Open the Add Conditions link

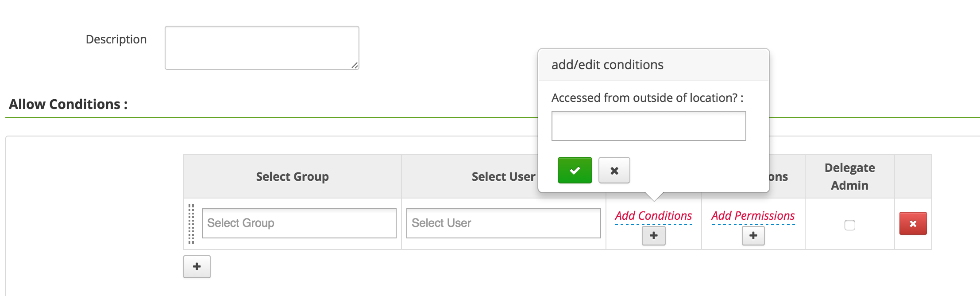[653, 216]
